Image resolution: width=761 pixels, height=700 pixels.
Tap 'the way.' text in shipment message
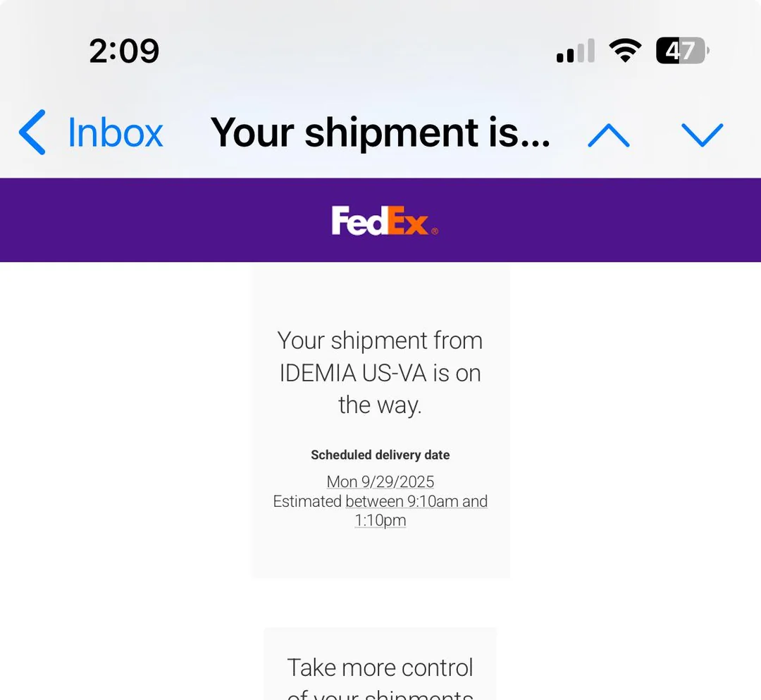[x=380, y=405]
